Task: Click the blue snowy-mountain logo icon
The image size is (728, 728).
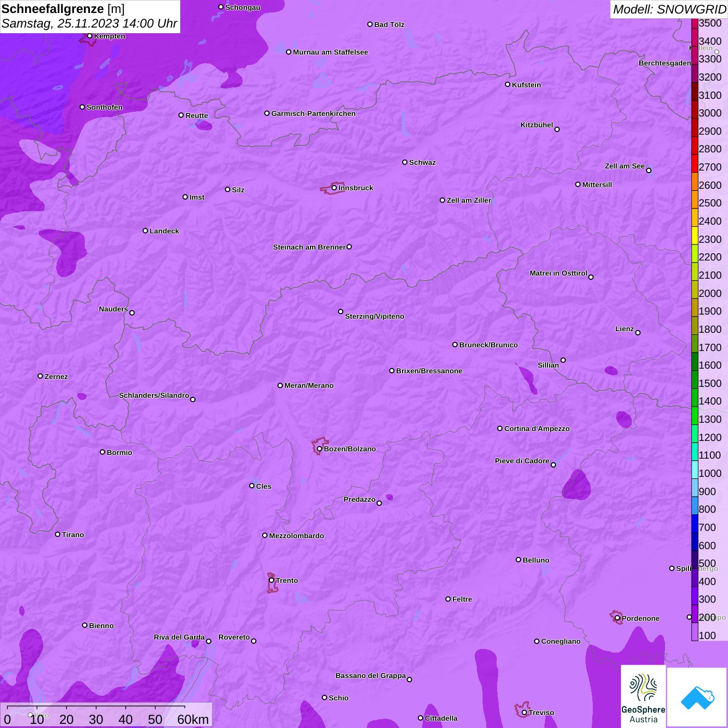Action: (697, 697)
